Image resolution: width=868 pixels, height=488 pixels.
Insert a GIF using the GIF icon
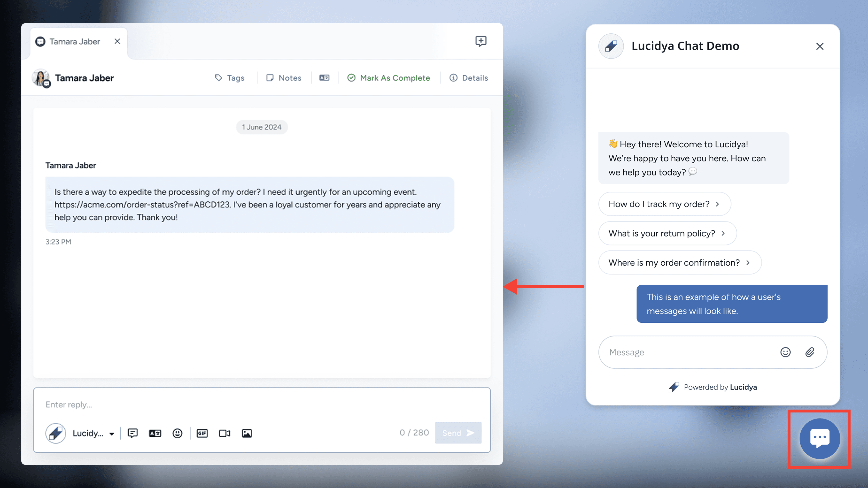(x=202, y=433)
